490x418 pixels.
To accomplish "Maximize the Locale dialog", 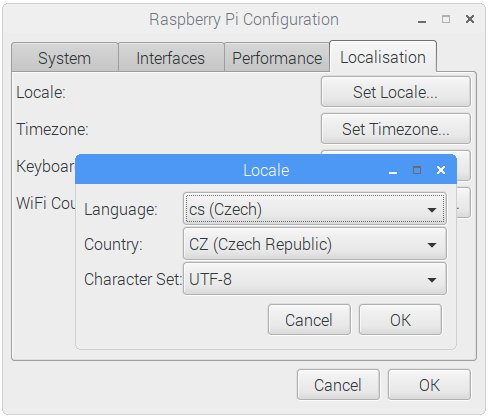I will pyautogui.click(x=417, y=170).
